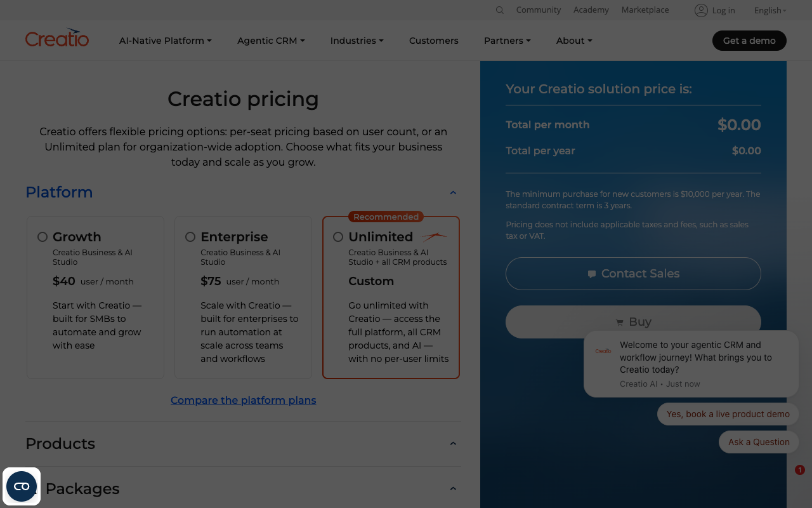Open the Creatio AI welcome chat message
This screenshot has width=812, height=508.
click(691, 364)
